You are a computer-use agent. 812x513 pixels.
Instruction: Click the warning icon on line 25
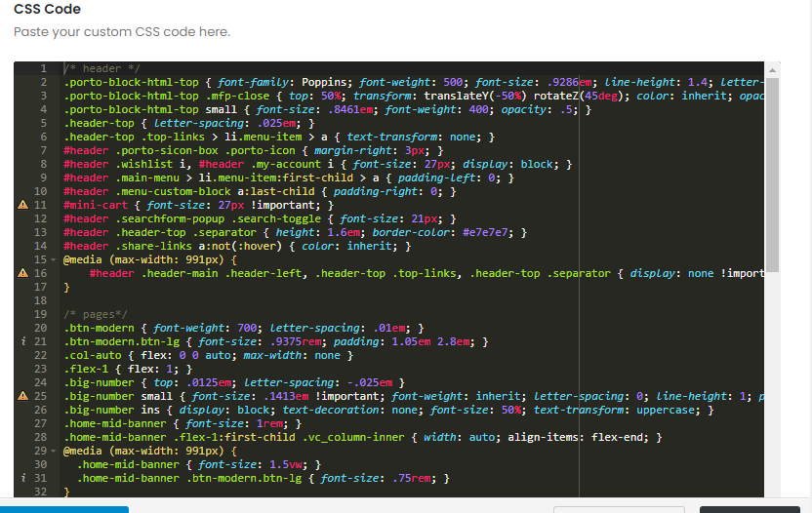22,396
